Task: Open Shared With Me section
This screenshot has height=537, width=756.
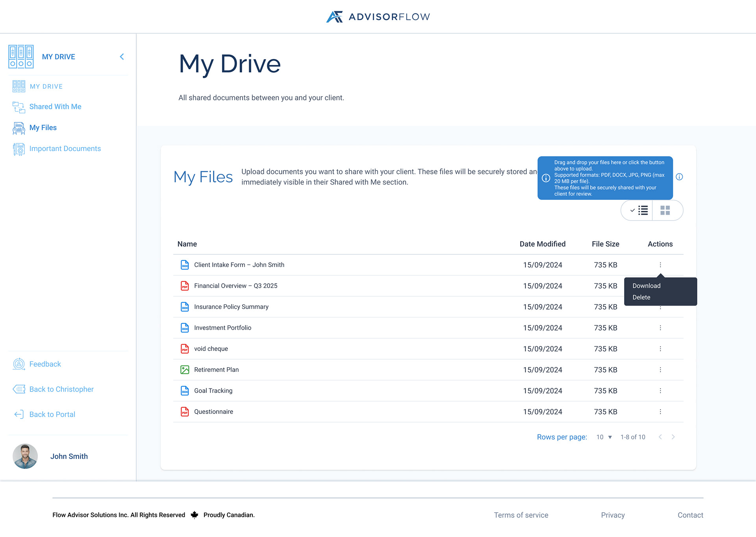Action: pyautogui.click(x=55, y=107)
